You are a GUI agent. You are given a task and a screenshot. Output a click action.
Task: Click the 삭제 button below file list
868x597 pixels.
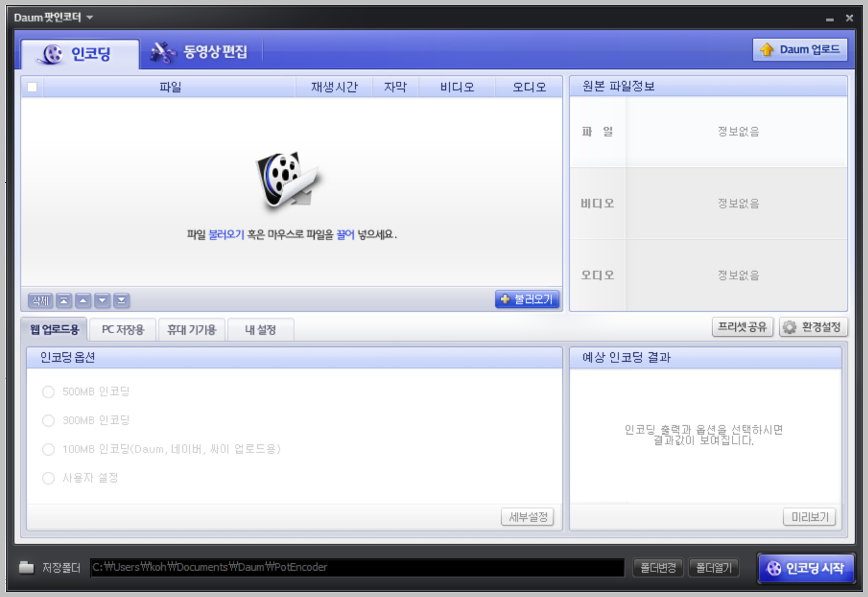[x=40, y=300]
